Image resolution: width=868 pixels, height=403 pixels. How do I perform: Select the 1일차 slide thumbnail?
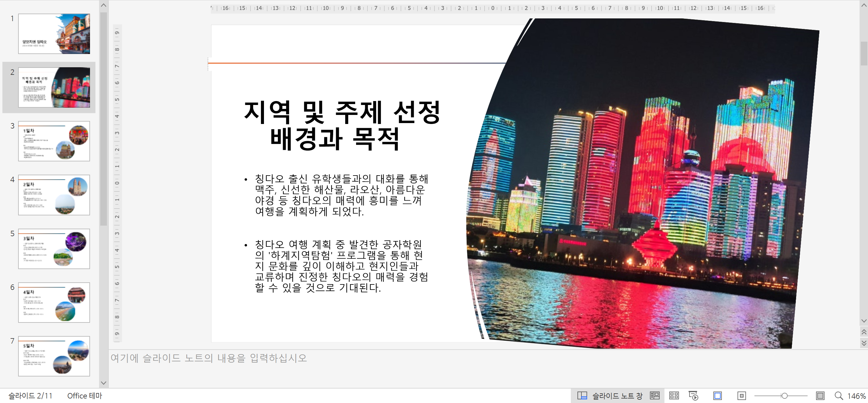(x=54, y=141)
